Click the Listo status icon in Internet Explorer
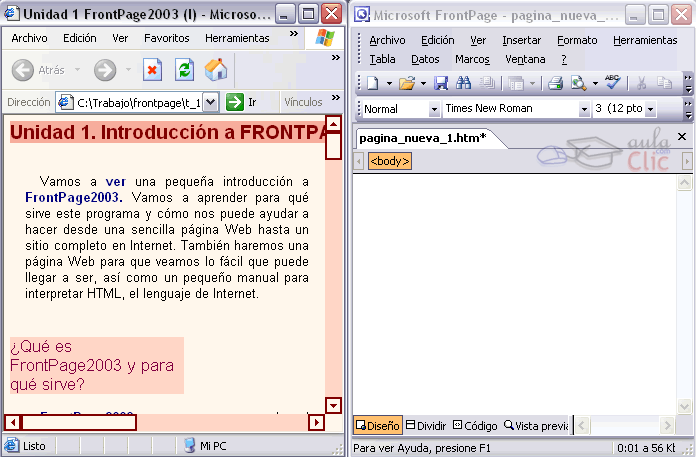The image size is (696, 457). click(x=12, y=445)
